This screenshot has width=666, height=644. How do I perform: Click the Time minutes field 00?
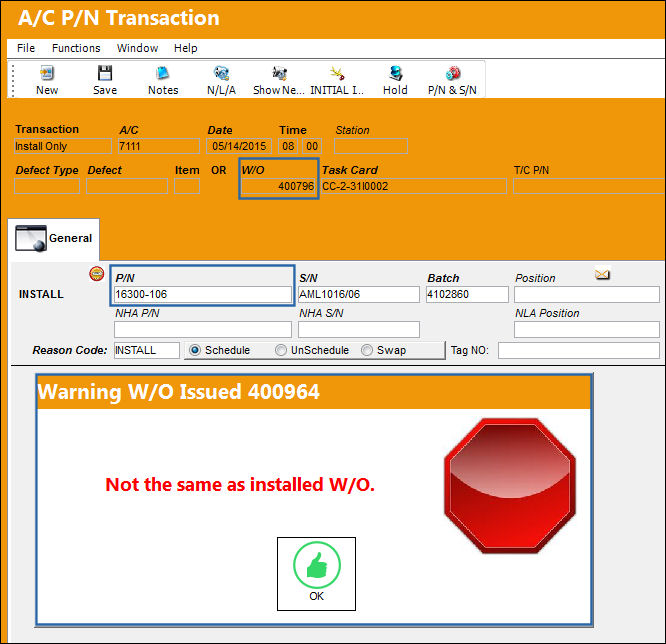click(x=312, y=146)
